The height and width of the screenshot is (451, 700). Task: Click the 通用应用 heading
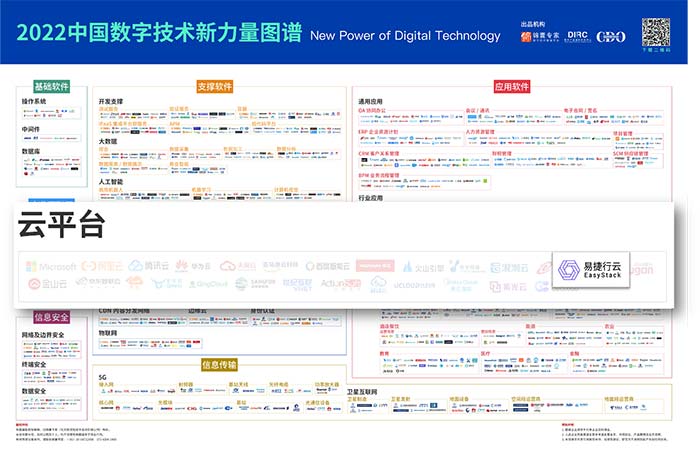coord(370,101)
